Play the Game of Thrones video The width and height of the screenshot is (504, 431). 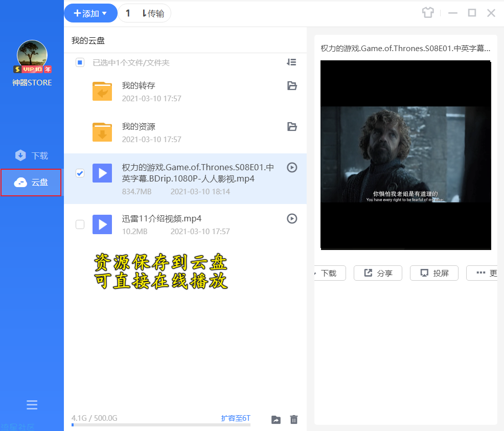click(292, 168)
